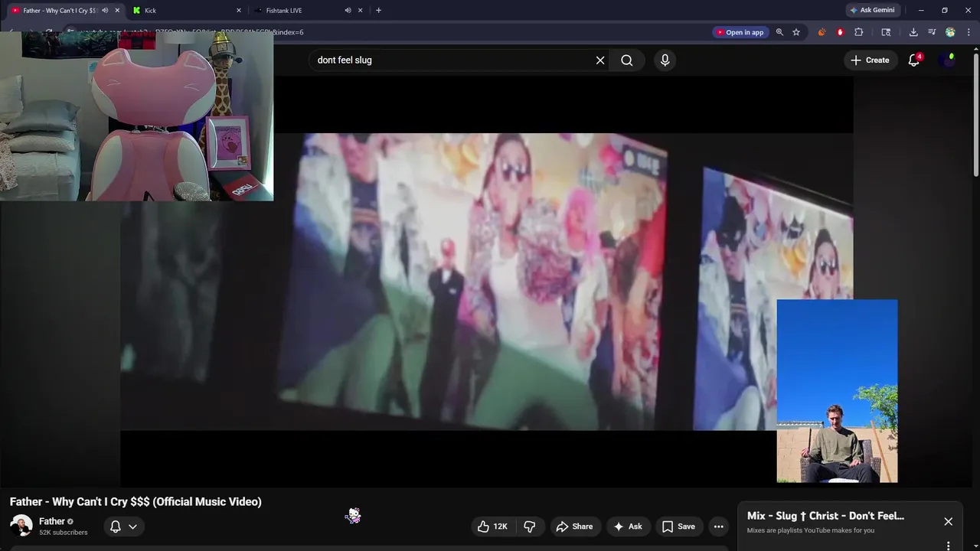Click the Share button
The width and height of the screenshot is (980, 551).
coord(574,527)
